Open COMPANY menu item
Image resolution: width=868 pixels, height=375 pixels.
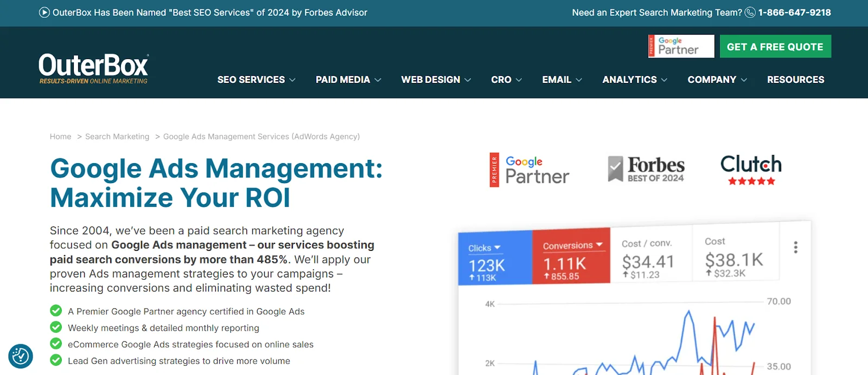tap(712, 80)
